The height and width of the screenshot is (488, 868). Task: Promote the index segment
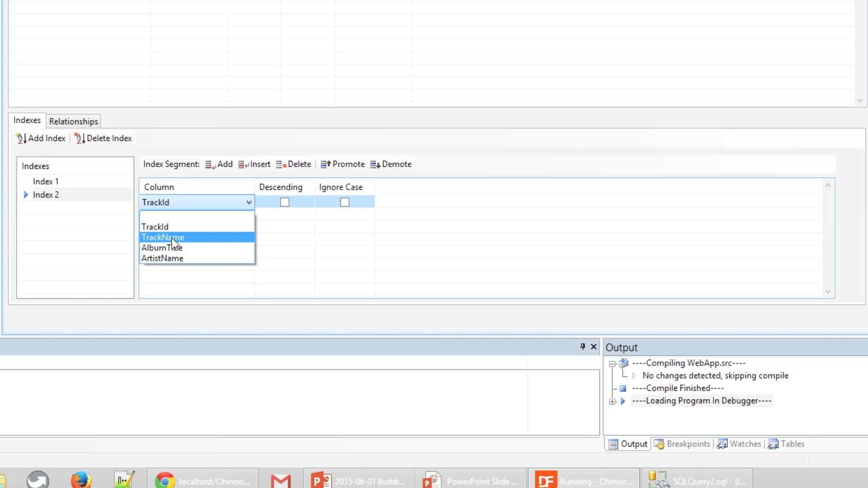342,164
